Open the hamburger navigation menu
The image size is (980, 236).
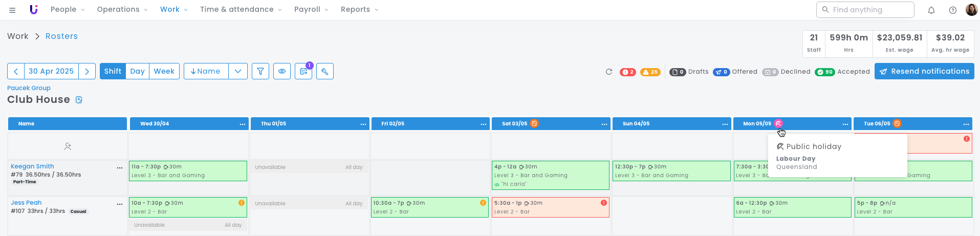(12, 10)
